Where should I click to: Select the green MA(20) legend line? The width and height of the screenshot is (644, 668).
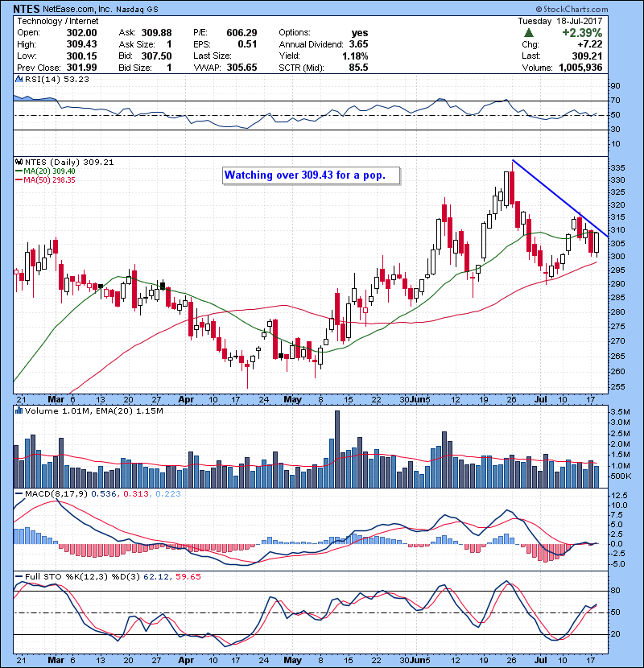pyautogui.click(x=19, y=171)
